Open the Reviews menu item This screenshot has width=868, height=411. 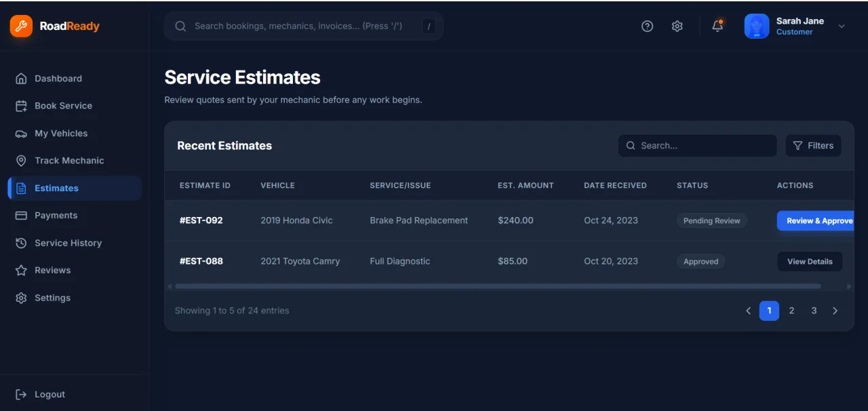[75, 270]
